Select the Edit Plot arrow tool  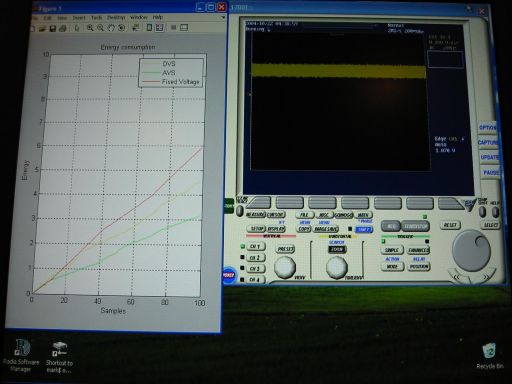click(77, 29)
